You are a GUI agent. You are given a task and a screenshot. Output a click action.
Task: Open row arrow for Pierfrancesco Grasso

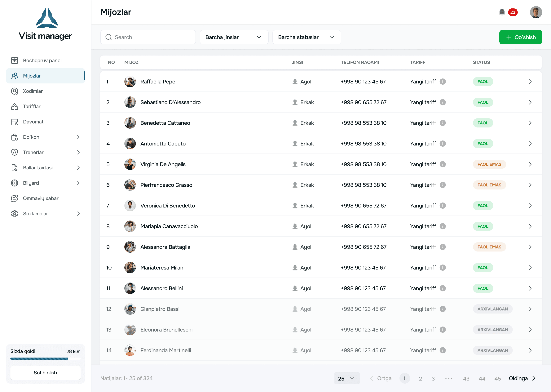tap(530, 185)
